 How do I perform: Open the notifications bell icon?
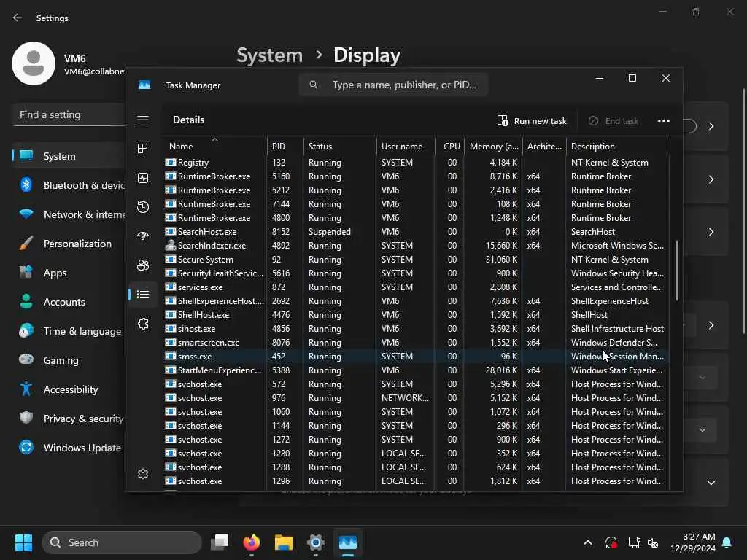click(727, 542)
